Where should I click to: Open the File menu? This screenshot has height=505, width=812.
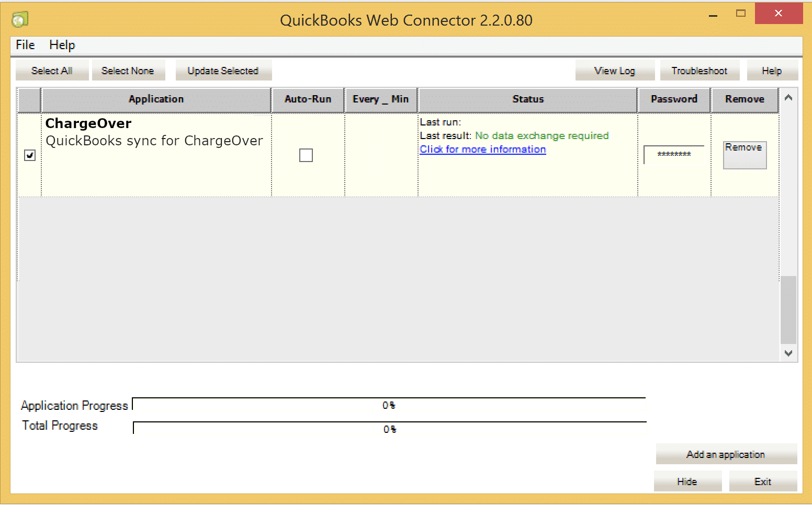(x=25, y=45)
